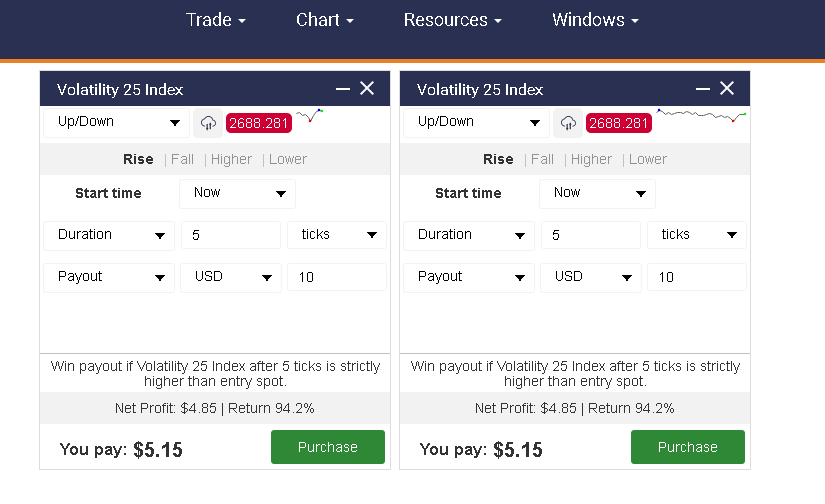
Task: Open Up/Down dropdown in left panel
Action: point(116,122)
